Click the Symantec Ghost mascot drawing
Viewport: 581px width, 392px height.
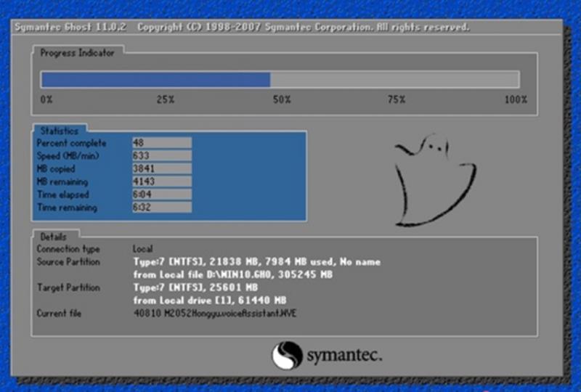click(x=435, y=180)
